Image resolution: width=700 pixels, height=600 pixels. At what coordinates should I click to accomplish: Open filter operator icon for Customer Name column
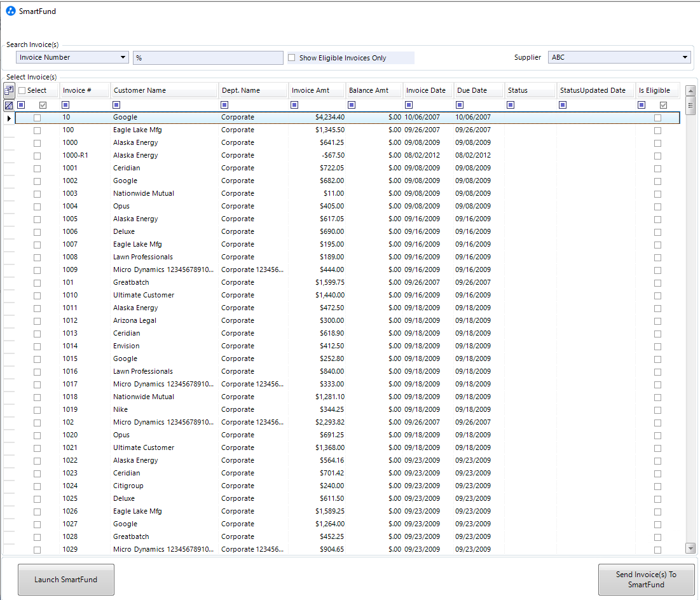click(116, 105)
